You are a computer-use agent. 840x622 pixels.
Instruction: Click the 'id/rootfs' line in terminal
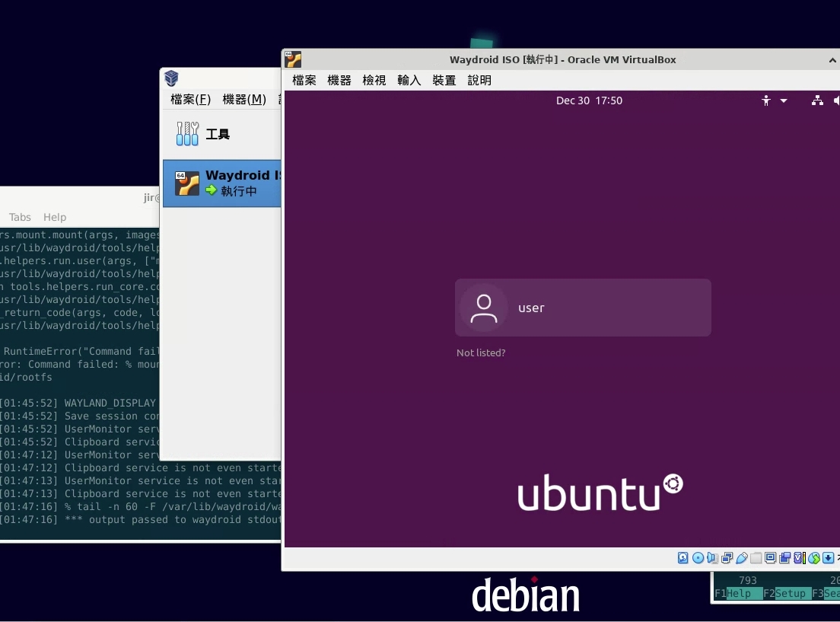point(26,377)
